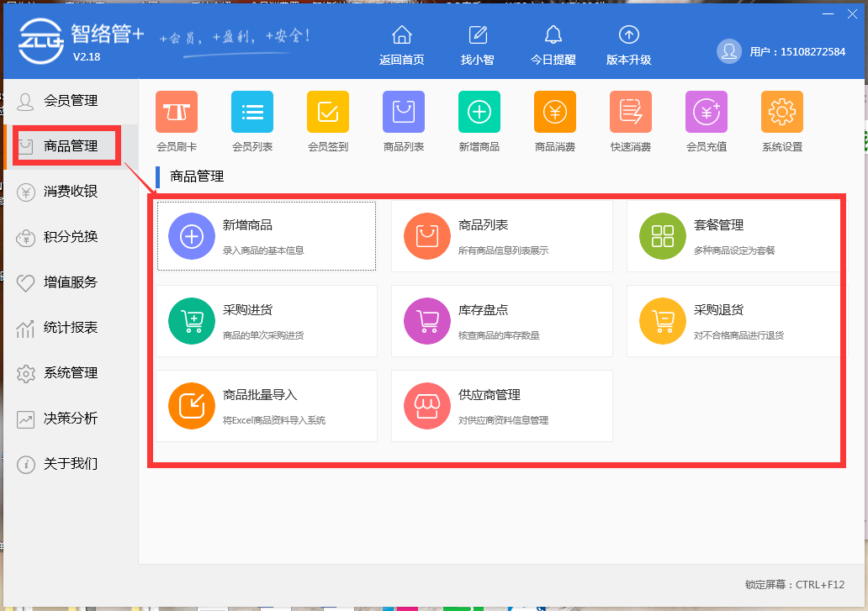
Task: Return home via 返回首页 icon
Action: (401, 42)
